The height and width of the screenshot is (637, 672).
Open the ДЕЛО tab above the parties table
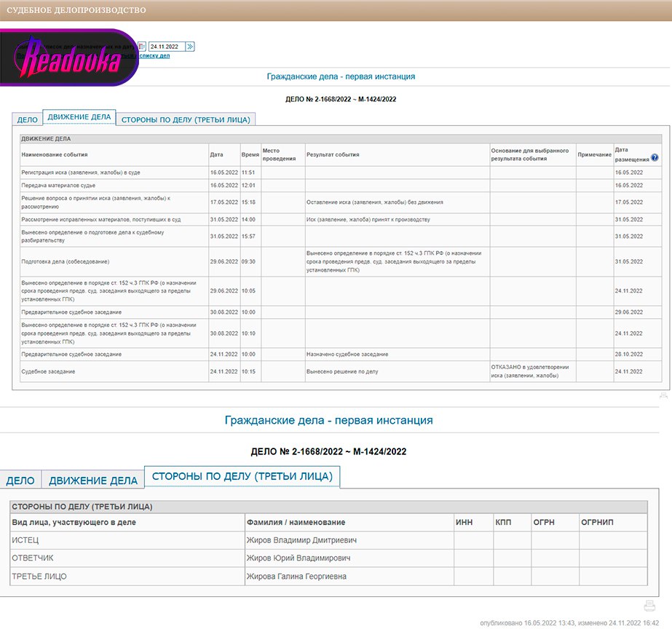point(20,480)
